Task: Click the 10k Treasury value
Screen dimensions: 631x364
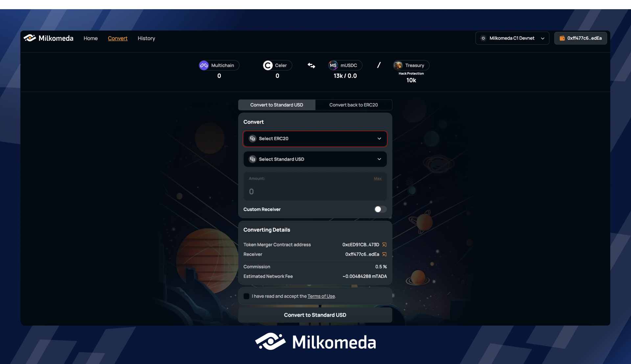Action: coord(411,80)
